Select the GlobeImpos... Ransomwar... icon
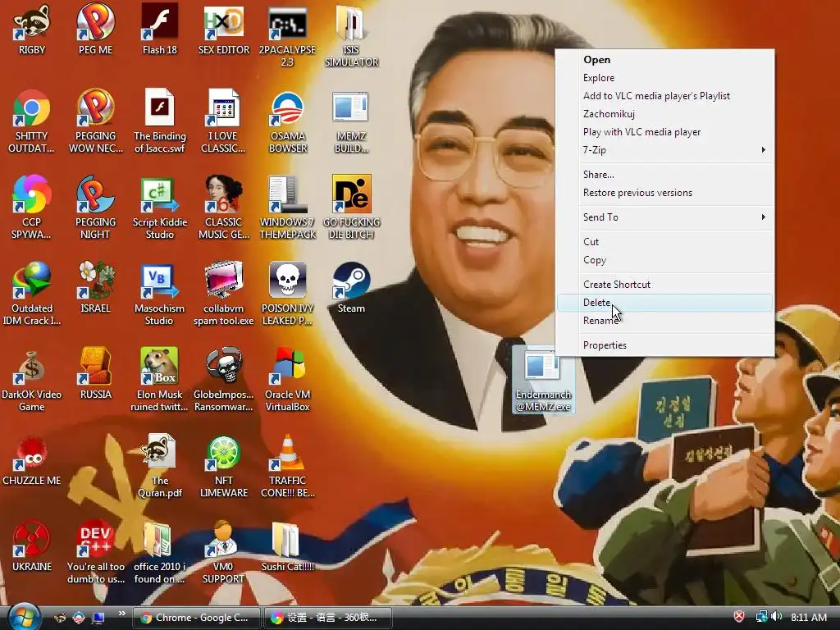Screen dimensions: 840x630 (x=224, y=381)
